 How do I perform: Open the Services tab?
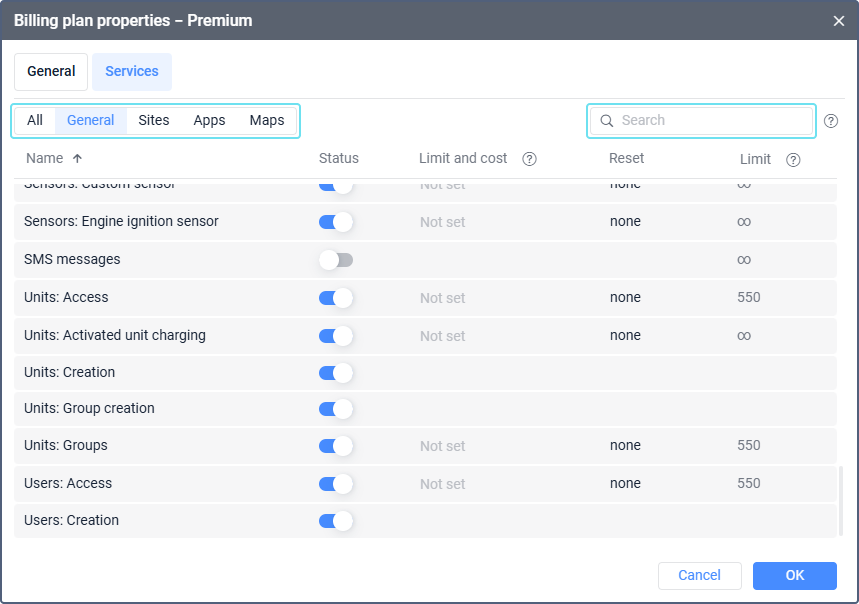tap(132, 72)
